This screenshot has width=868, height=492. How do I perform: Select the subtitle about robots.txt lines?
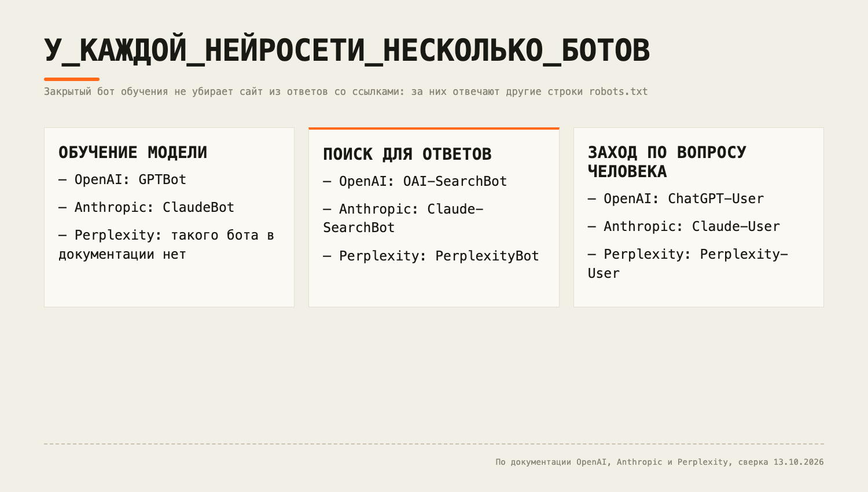(346, 91)
